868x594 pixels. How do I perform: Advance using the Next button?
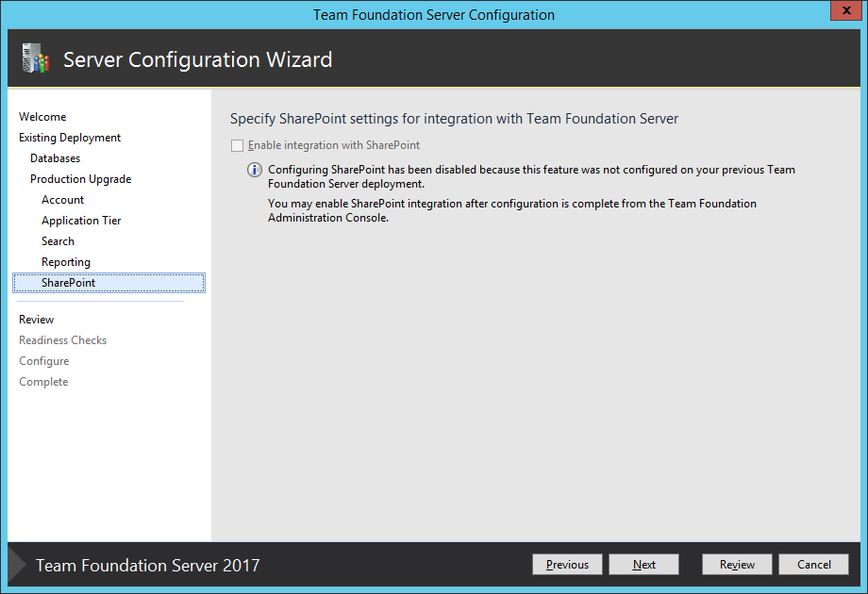[x=643, y=564]
